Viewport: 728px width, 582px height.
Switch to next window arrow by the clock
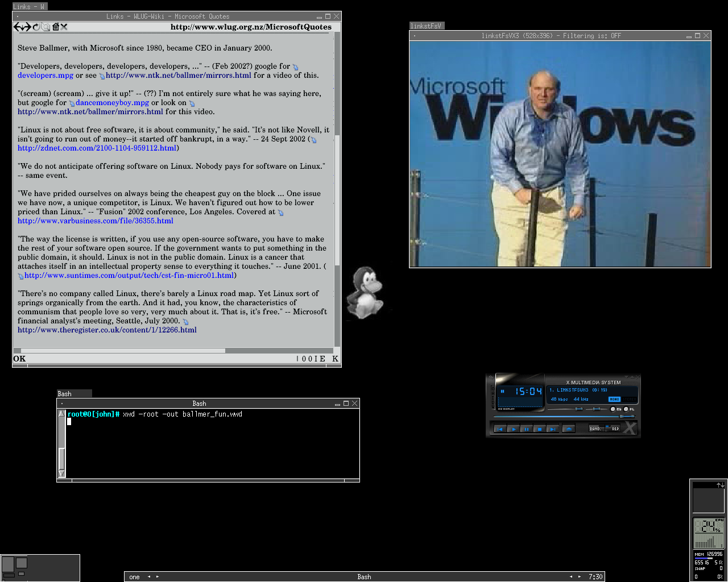[x=580, y=577]
